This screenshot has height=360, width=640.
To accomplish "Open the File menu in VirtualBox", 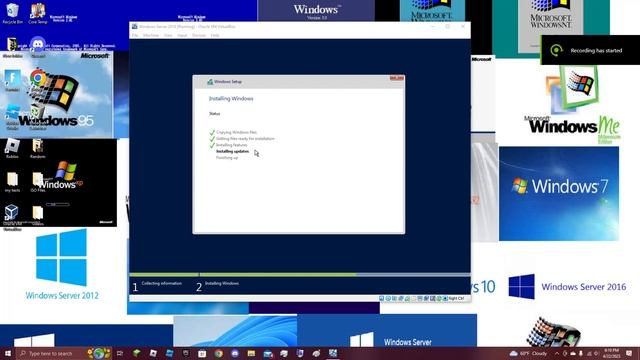I will click(135, 36).
